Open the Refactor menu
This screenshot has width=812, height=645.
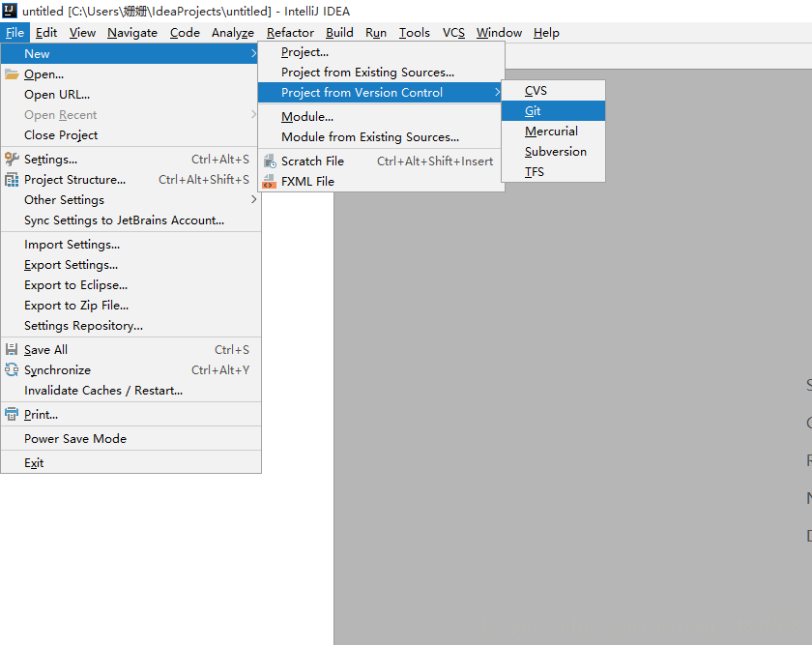click(x=290, y=33)
